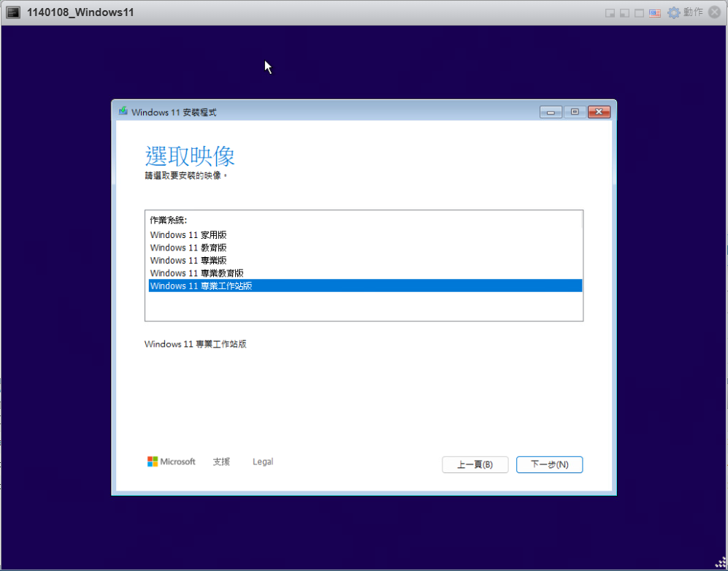Open the 動作 gear menu
Screen dimensions: 728x571
686,12
